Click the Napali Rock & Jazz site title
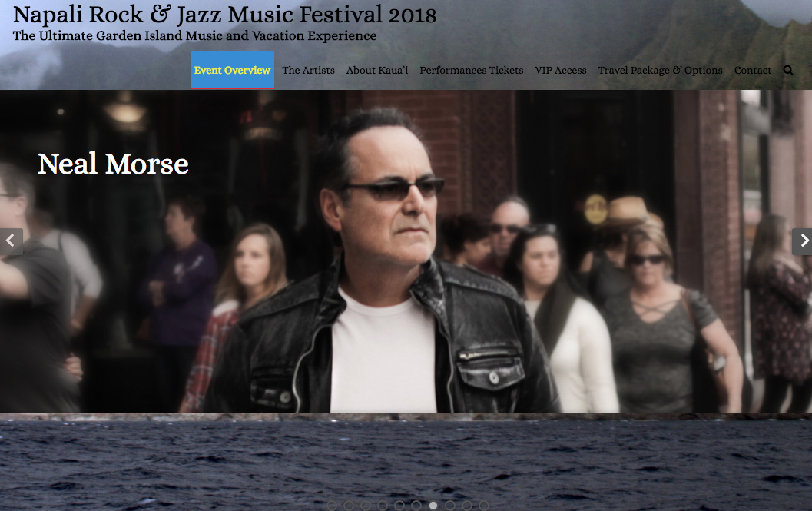The width and height of the screenshot is (812, 511). [x=224, y=15]
